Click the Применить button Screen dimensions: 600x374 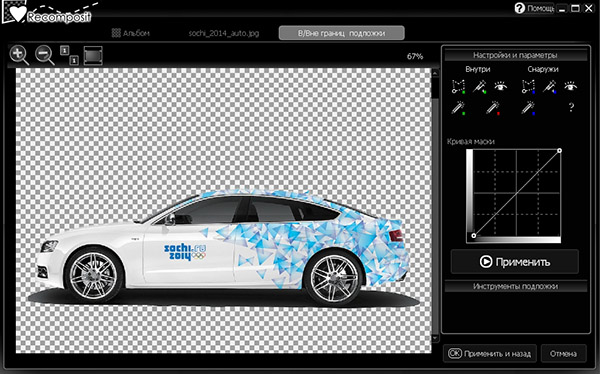[515, 262]
